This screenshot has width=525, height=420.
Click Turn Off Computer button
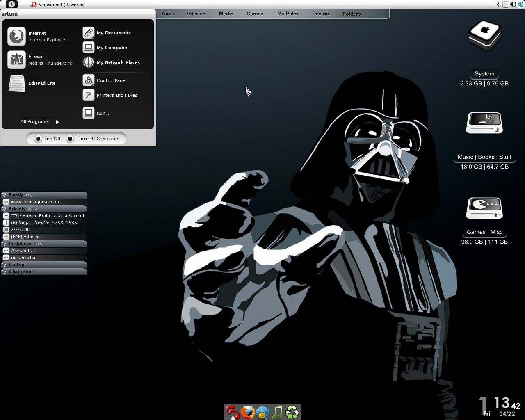93,139
